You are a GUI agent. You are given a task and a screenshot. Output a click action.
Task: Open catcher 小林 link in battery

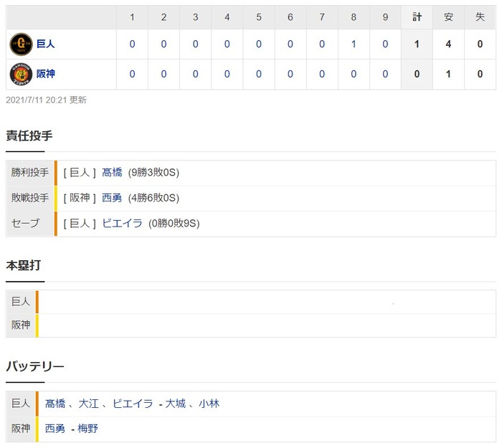point(209,404)
